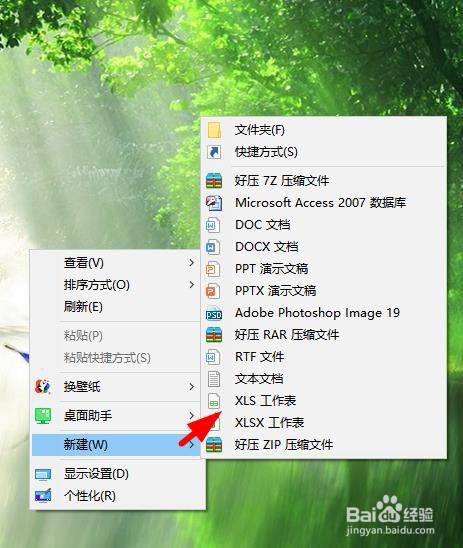This screenshot has height=548, width=463.
Task: Click the presentation icon beside PPT 演示文稿
Action: coord(213,269)
